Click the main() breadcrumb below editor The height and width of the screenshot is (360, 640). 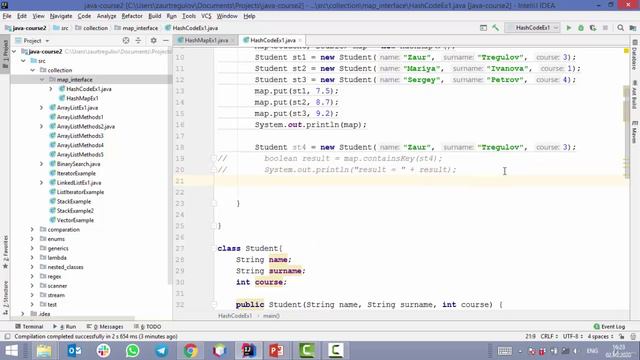click(271, 316)
